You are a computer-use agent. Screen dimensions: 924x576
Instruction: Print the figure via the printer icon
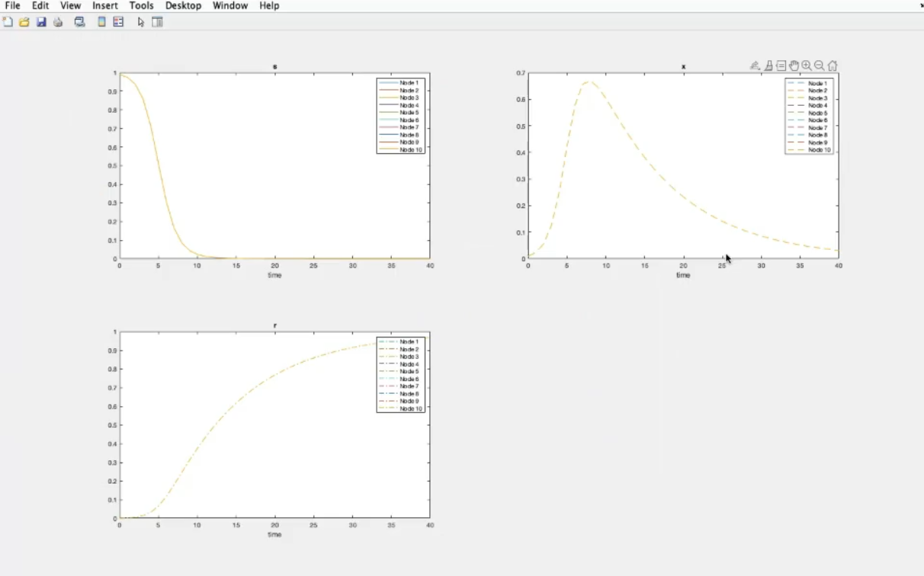pyautogui.click(x=58, y=22)
